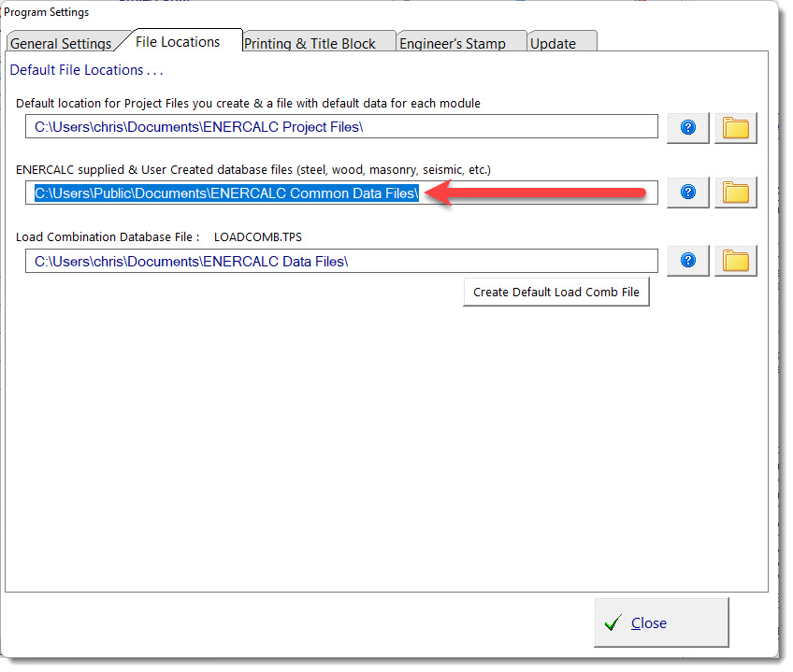Go to the Engineer's Stamp tab
Viewport: 793px width, 672px height.
point(460,43)
